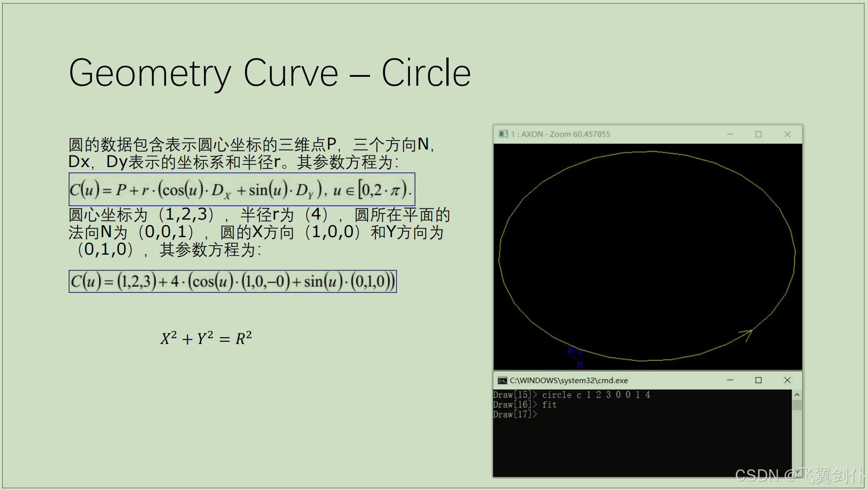868x490 pixels.
Task: Select the general circle parametric formula box
Action: pos(242,190)
